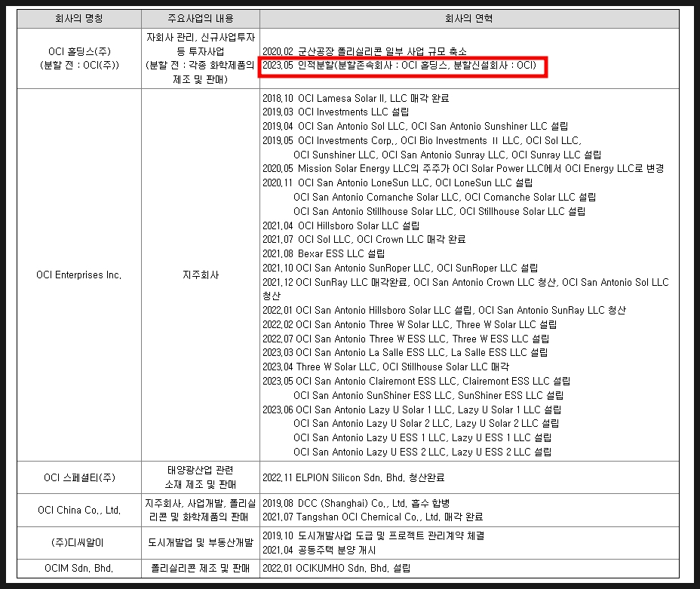This screenshot has height=589, width=700.
Task: Select '2018.10 OCI Lamesa Solar II' line
Action: click(355, 98)
